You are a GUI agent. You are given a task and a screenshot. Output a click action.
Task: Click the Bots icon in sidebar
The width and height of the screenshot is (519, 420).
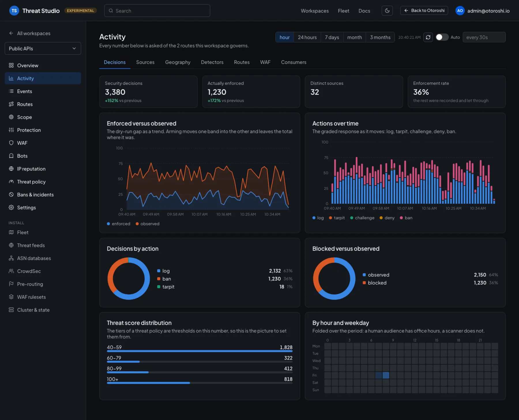(11, 156)
